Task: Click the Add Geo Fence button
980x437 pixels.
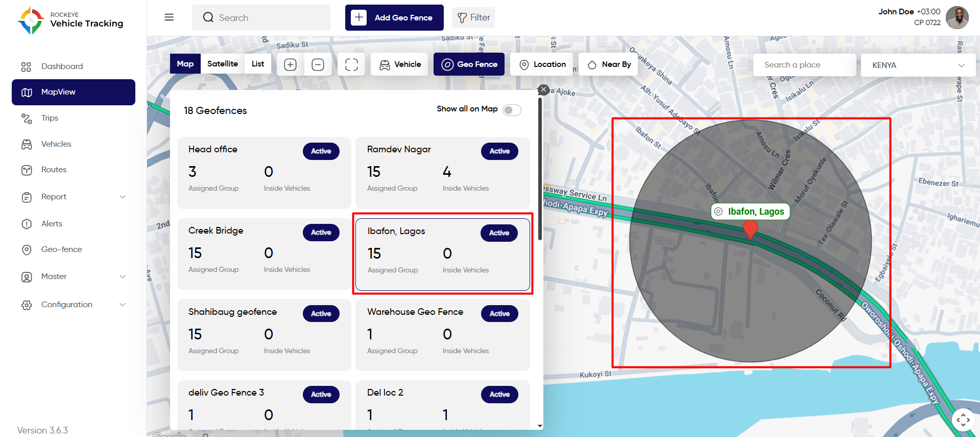Action: 394,17
